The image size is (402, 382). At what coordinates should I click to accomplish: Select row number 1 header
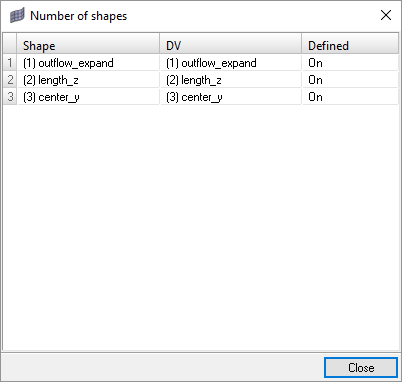(10, 63)
